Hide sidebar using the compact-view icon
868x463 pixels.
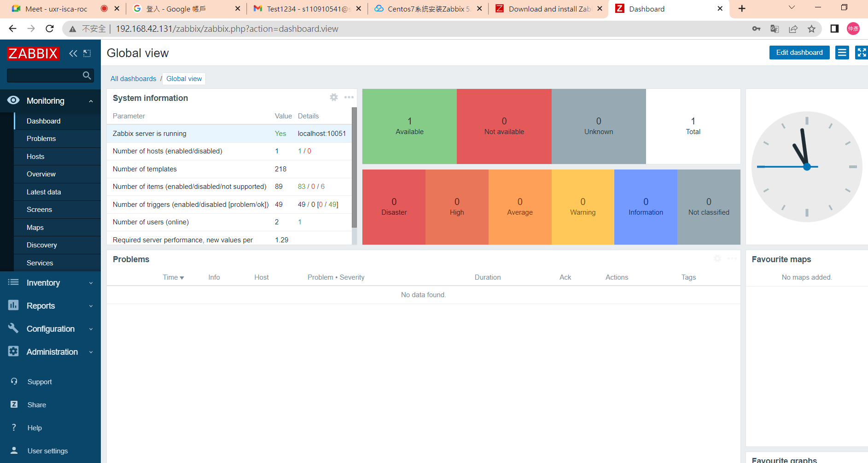click(x=87, y=53)
